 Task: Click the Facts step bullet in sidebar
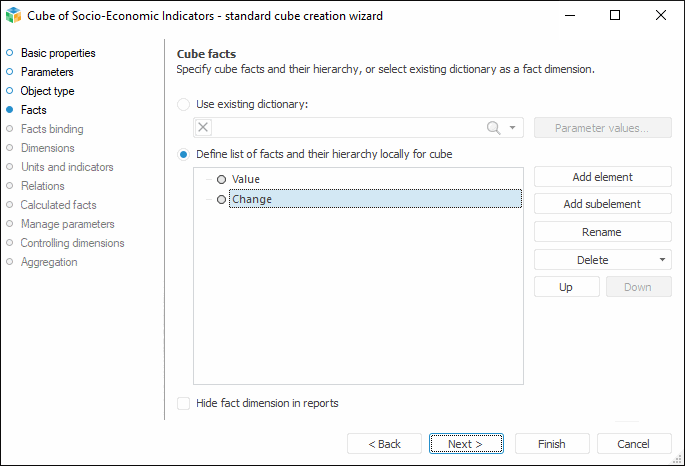point(10,110)
